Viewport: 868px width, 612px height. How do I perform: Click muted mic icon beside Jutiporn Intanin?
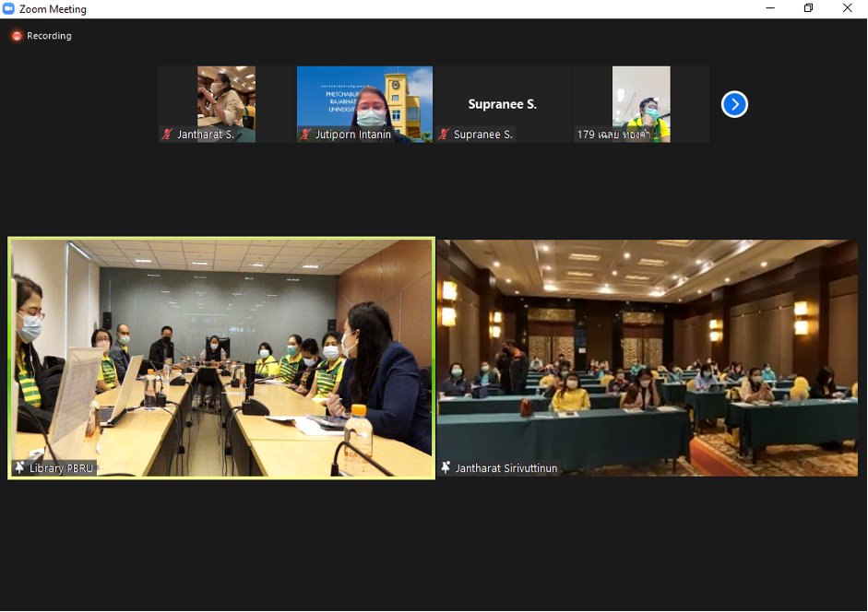click(x=305, y=135)
